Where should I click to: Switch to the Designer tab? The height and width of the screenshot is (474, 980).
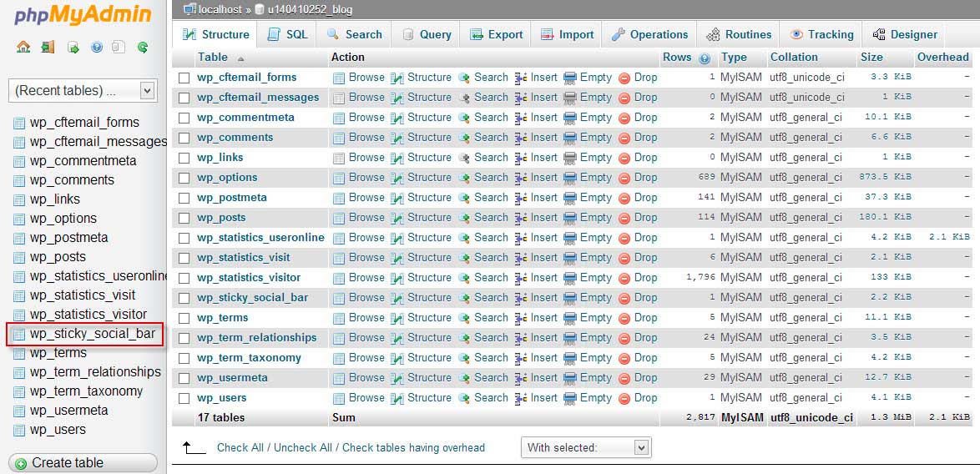click(905, 35)
